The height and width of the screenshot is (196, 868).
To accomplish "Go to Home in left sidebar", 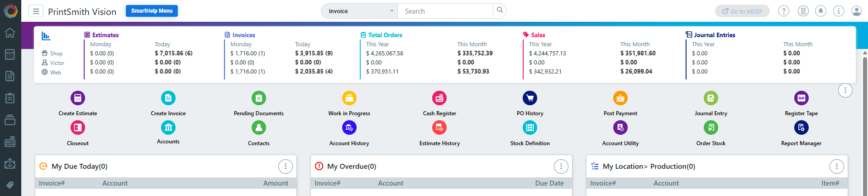I will tap(10, 33).
